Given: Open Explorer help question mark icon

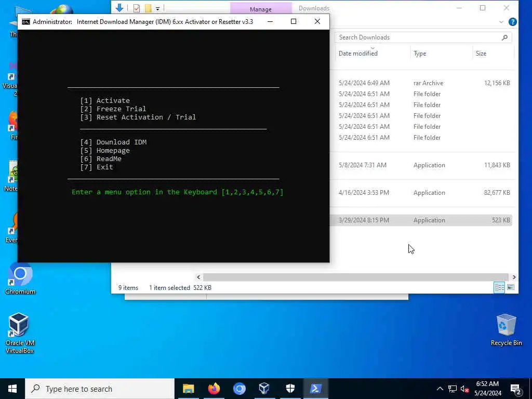Looking at the screenshot, I should click(513, 22).
